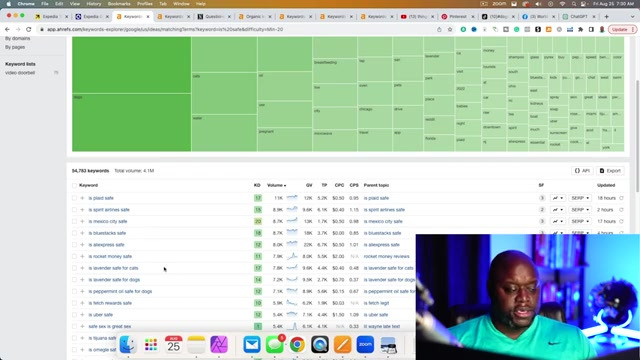Sort by the Volume column header
640x360 pixels.
click(x=276, y=185)
